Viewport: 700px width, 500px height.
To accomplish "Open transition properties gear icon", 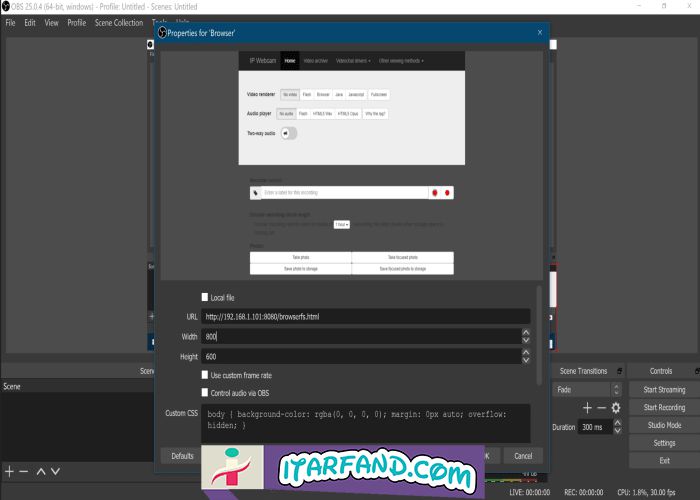I will pos(616,408).
